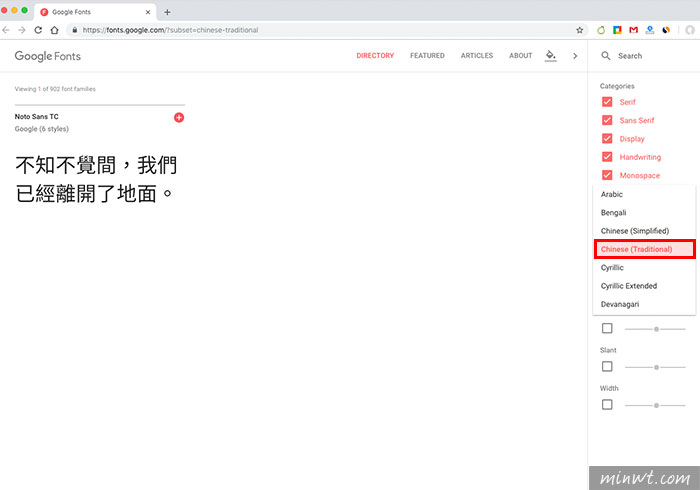Uncheck the Handwriting category
The height and width of the screenshot is (490, 700).
tap(607, 157)
